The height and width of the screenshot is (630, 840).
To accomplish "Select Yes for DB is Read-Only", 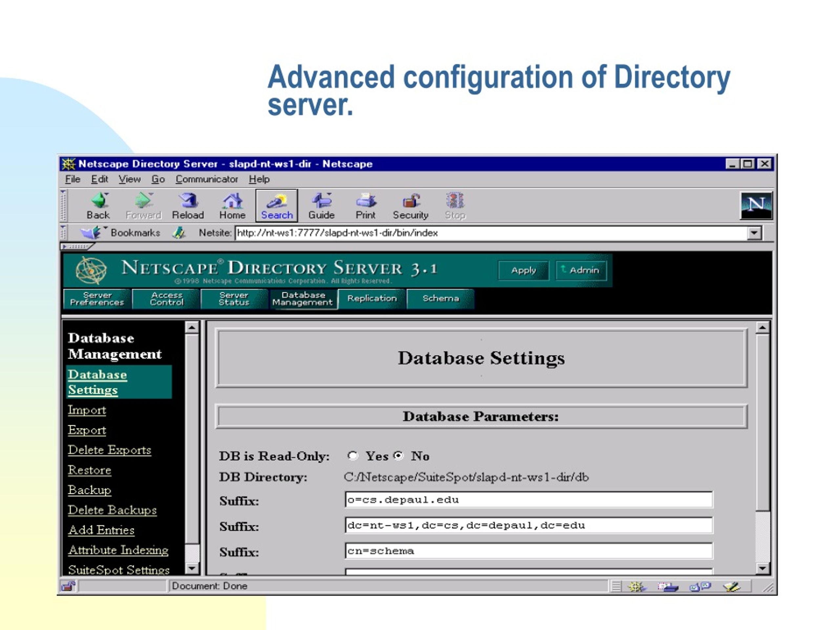I will 352,455.
